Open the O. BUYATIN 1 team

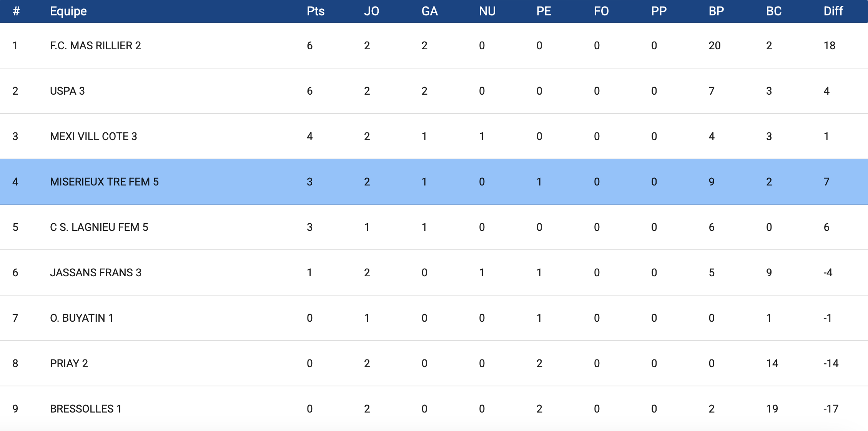tap(81, 318)
